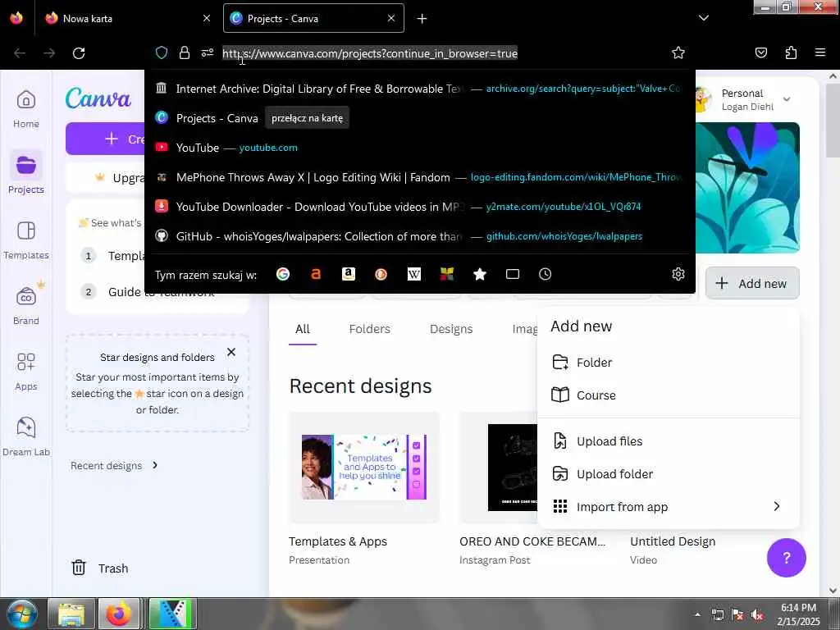This screenshot has height=630, width=840.
Task: Search with Google this time
Action: click(x=283, y=274)
